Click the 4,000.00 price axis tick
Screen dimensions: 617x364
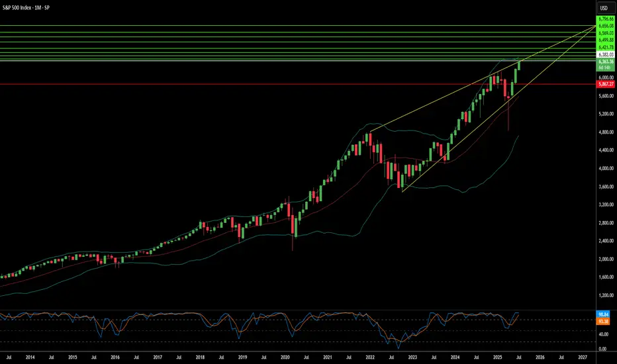coord(606,168)
